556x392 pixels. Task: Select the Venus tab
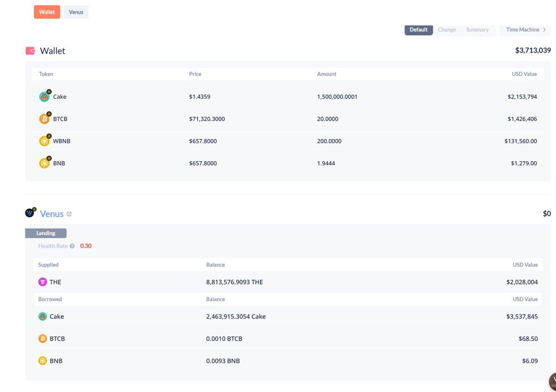76,12
